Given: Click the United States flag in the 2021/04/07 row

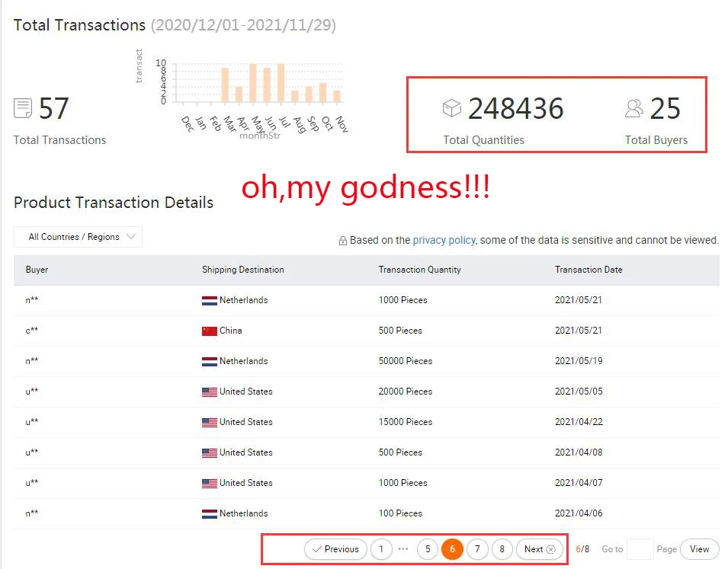Looking at the screenshot, I should 210,484.
